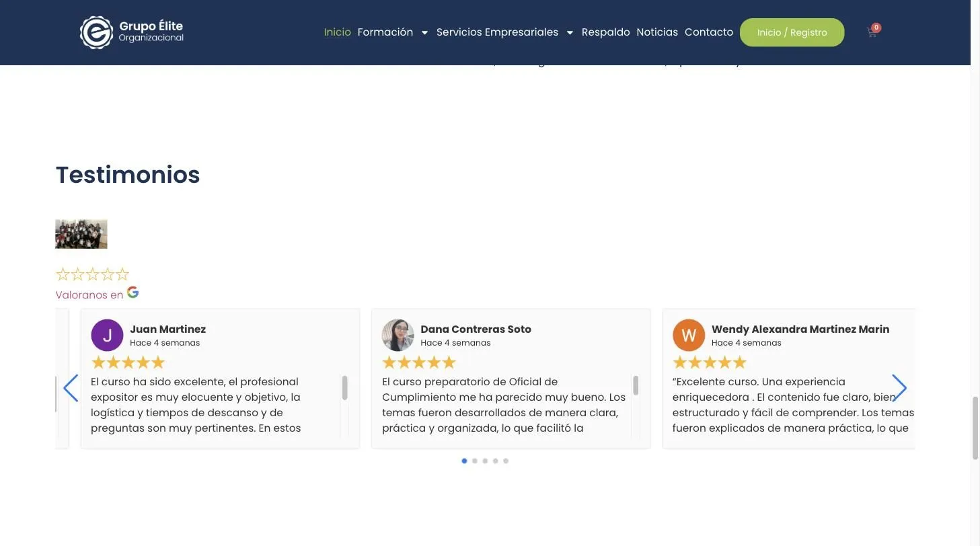980x546 pixels.
Task: Open Wendy Alexandra Martinez Marin reviewer name
Action: click(800, 329)
